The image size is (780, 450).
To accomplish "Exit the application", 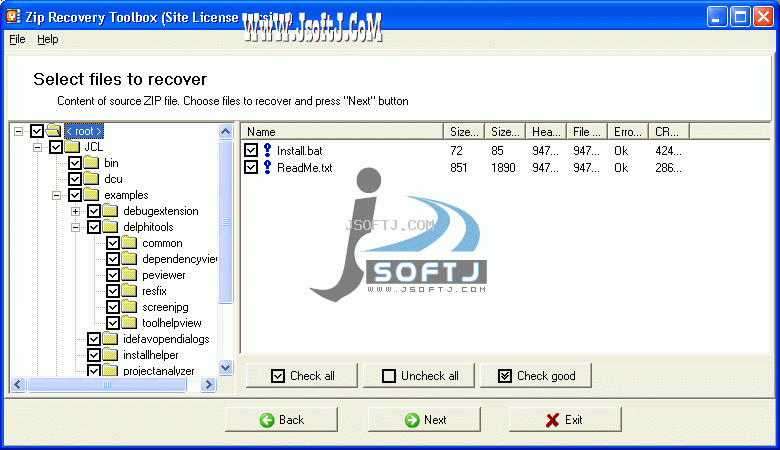I will [x=565, y=420].
